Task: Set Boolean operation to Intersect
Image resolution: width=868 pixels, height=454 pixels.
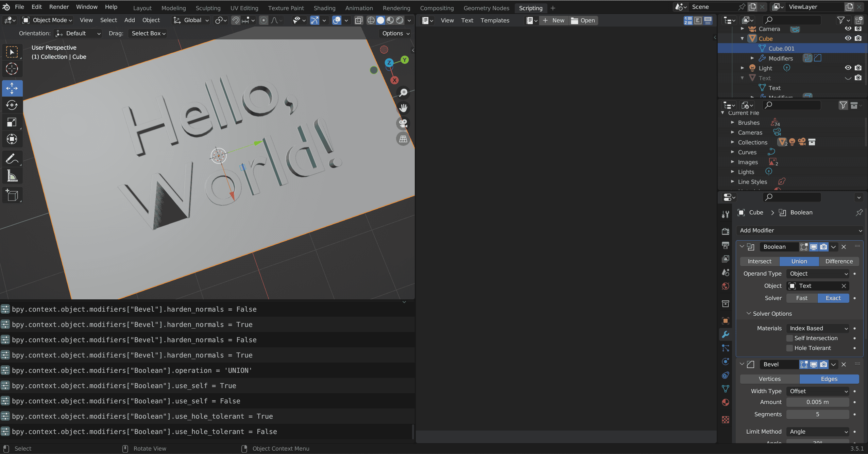Action: (x=760, y=261)
